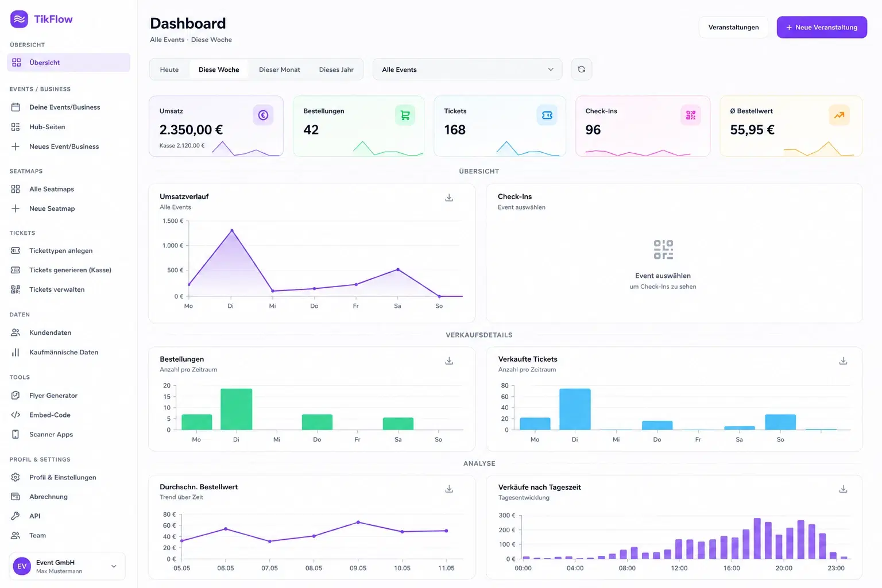Select the Diese Woche tab
This screenshot has width=882, height=588.
pyautogui.click(x=219, y=69)
